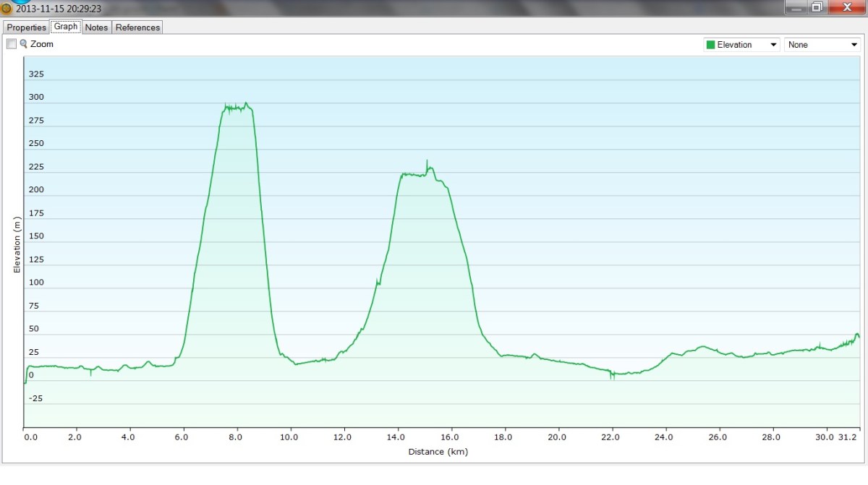Screen dimensions: 868x485
Task: Click the Elevation (m) axis label
Action: coord(16,244)
